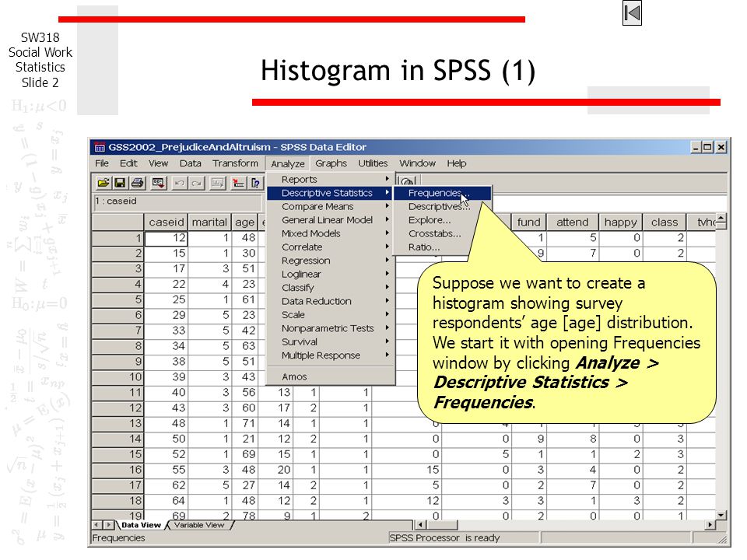
Task: Open the Survival submenu
Action: point(331,341)
